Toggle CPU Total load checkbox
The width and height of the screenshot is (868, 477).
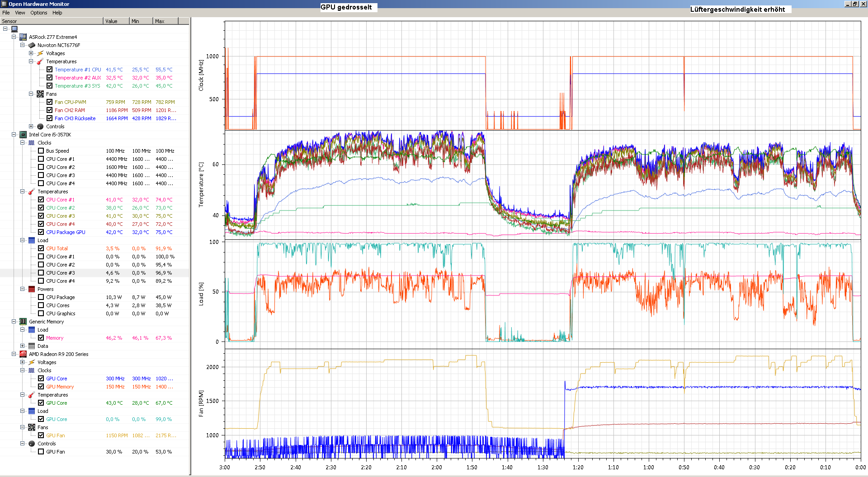pos(41,248)
